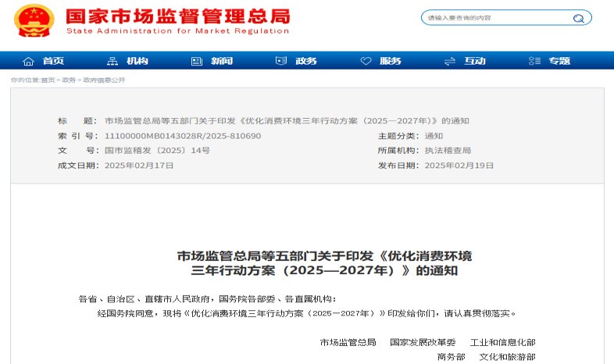Screen dimensions: 614x364
Task: Select the 专题 navigation item
Action: tap(559, 61)
